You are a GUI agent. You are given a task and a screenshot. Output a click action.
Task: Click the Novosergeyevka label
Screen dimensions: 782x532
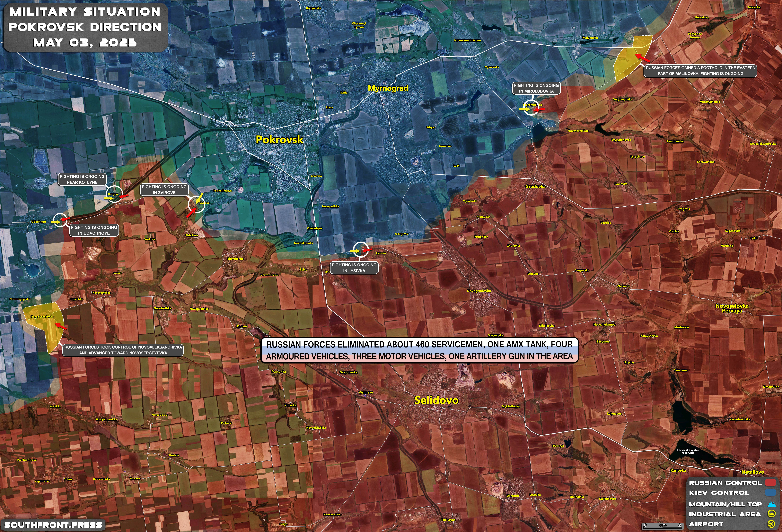[x=20, y=299]
